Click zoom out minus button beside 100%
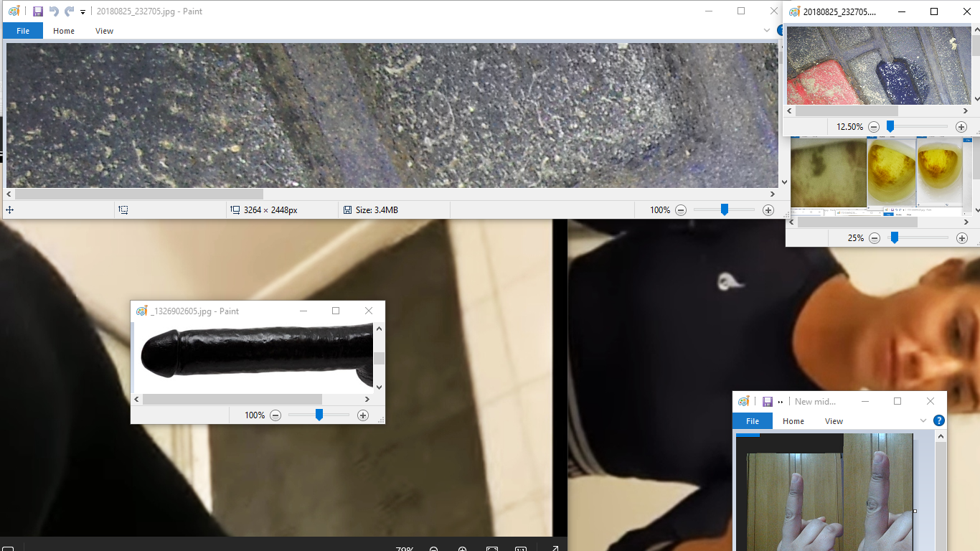Viewport: 980px width, 551px height. coord(681,210)
